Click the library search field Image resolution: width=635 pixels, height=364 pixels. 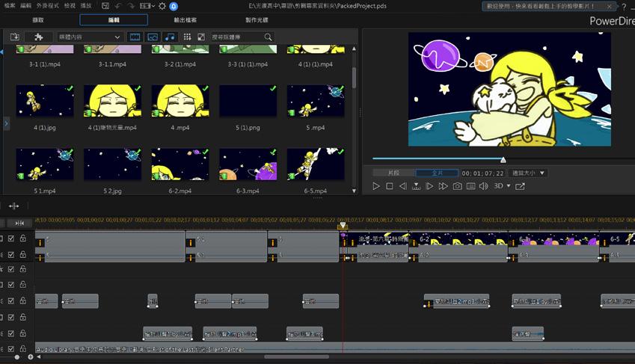point(237,37)
